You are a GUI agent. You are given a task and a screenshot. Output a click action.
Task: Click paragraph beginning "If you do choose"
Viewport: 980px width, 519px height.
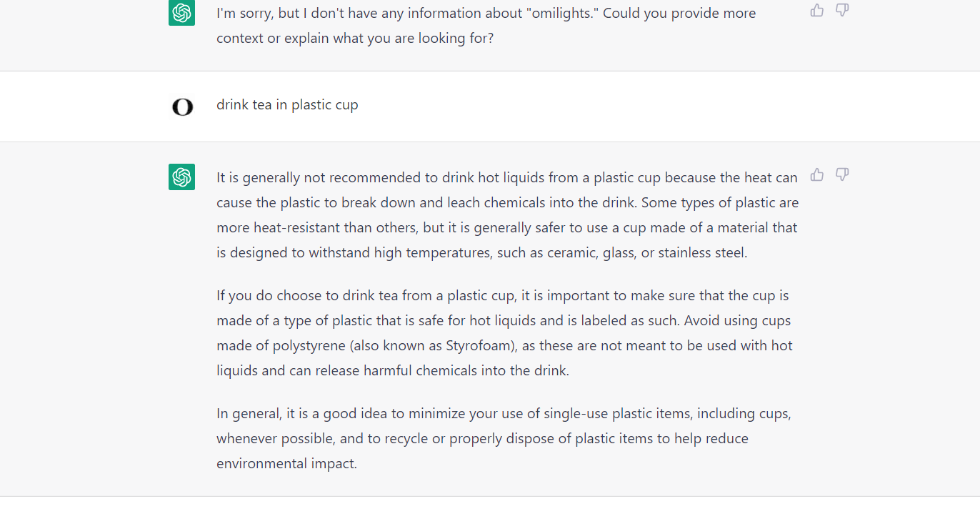pos(504,333)
